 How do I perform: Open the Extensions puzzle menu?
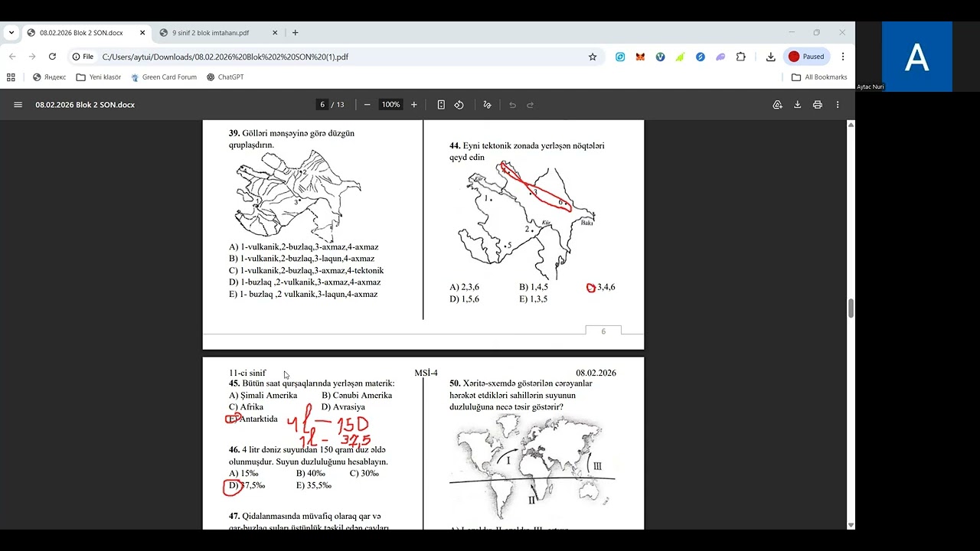tap(740, 57)
